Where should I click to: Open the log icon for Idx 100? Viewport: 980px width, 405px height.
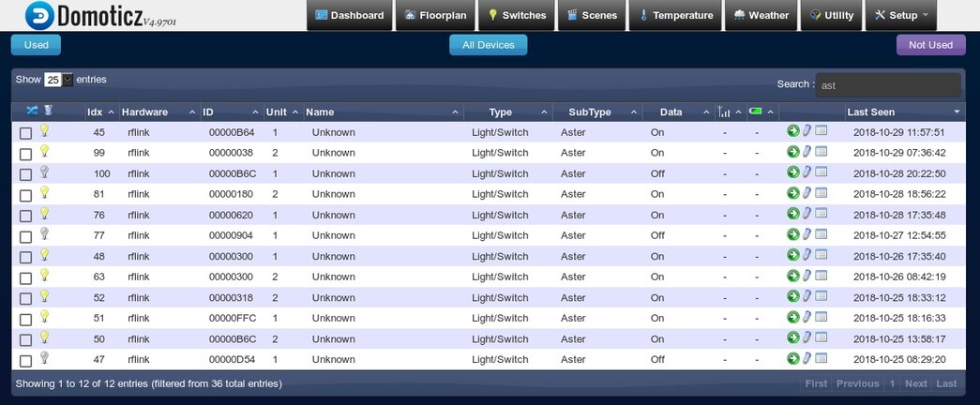tap(821, 172)
